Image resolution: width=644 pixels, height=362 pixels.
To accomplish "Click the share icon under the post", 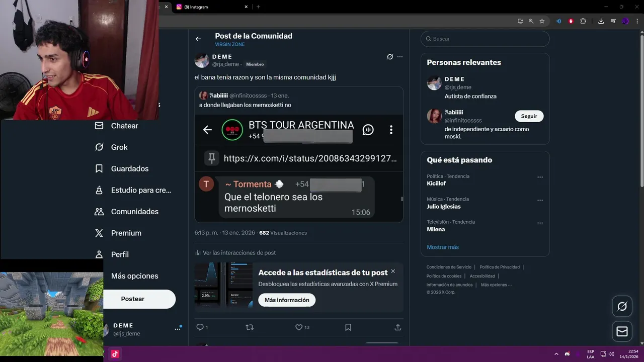I will point(397,327).
